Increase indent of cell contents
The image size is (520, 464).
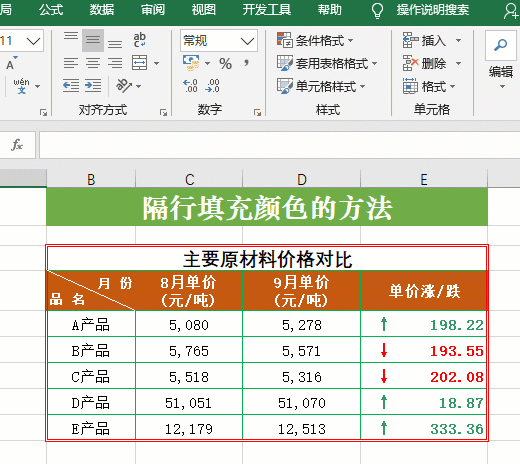93,86
